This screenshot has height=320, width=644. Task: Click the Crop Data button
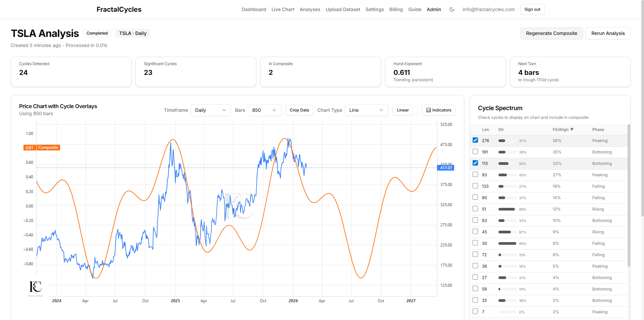point(299,110)
